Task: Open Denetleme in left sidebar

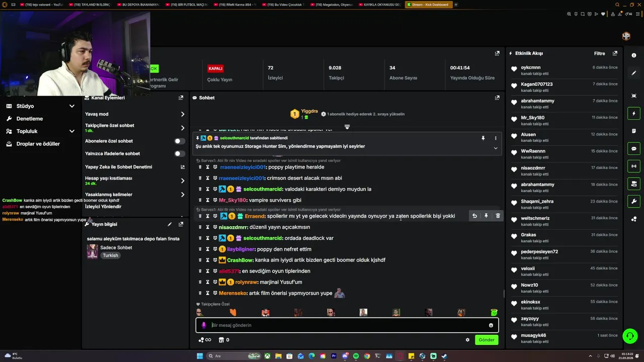Action: tap(30, 119)
